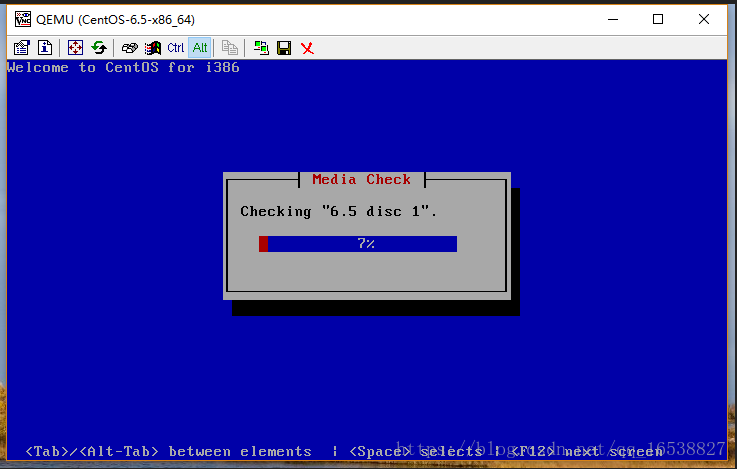Click the VNC logo in title bar
Viewport: 737px width, 469px height.
pyautogui.click(x=23, y=19)
